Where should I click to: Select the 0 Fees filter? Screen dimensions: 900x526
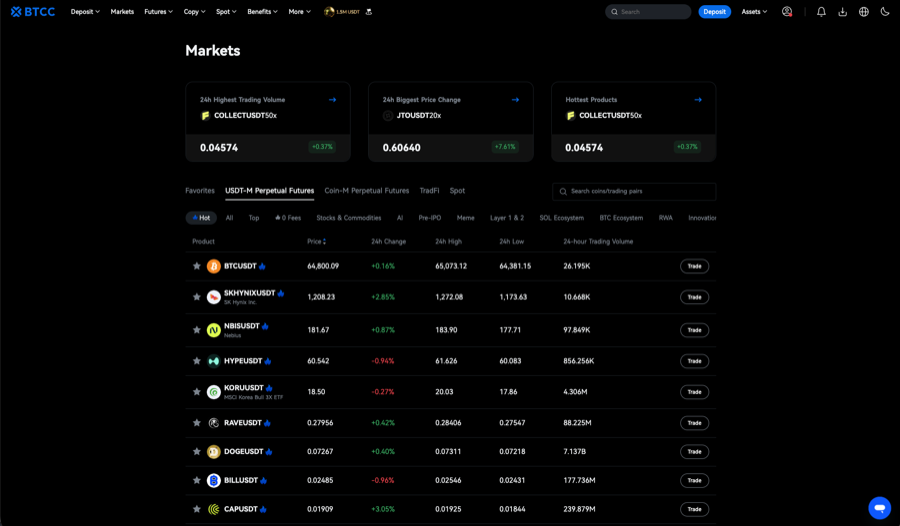[288, 218]
